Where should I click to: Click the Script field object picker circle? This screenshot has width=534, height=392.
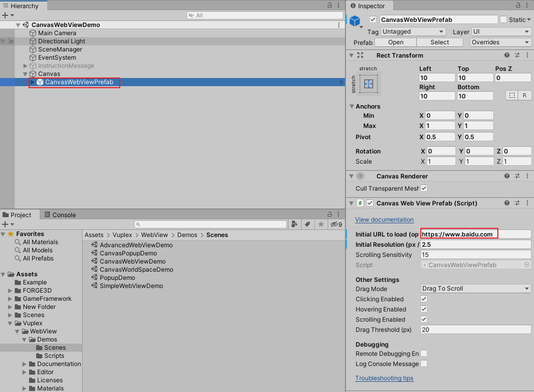pyautogui.click(x=527, y=265)
